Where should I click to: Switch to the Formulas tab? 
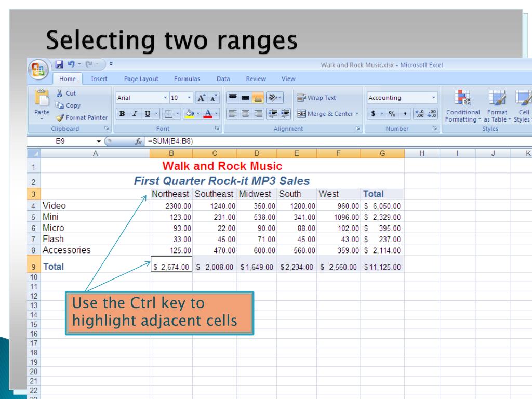(187, 79)
